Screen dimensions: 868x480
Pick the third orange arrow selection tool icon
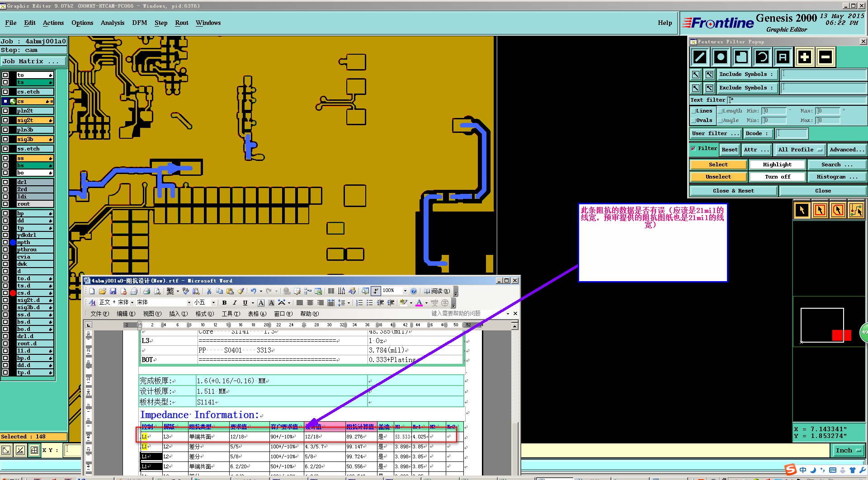(838, 210)
